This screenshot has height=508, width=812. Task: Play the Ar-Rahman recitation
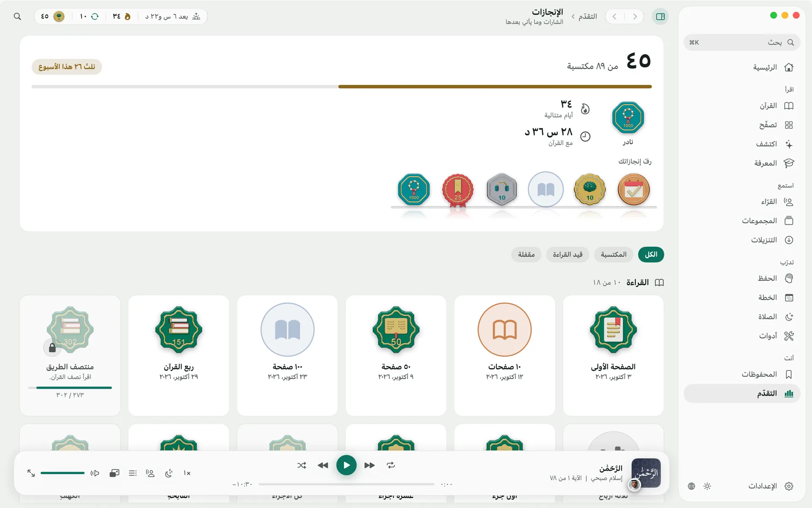click(x=346, y=465)
